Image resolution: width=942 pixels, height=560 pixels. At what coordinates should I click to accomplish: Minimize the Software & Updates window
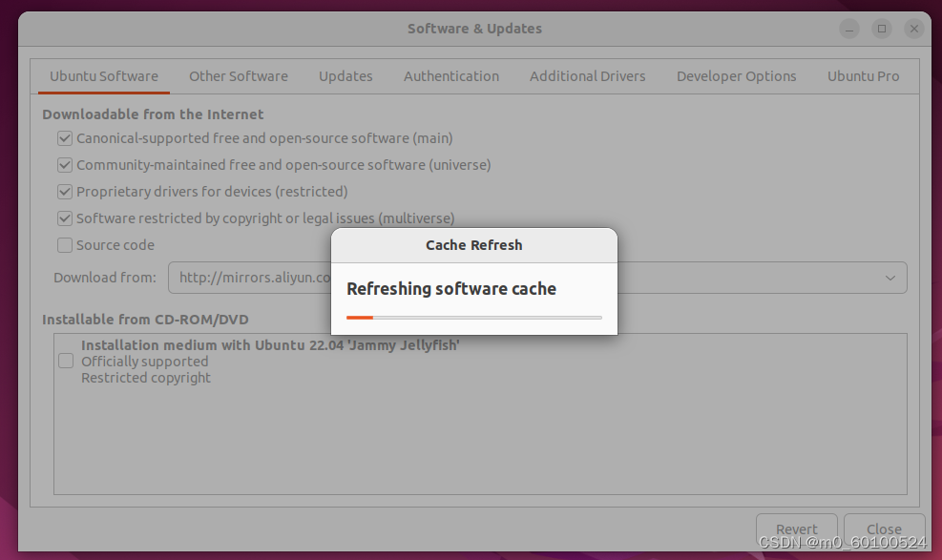click(x=849, y=29)
